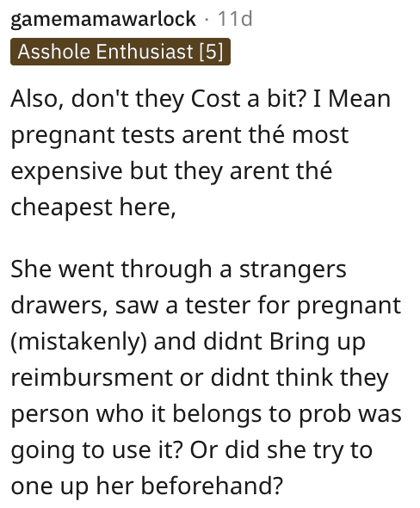This screenshot has height=508, width=420.
Task: Click the final line 'one up her beforehand?'
Action: [146, 486]
